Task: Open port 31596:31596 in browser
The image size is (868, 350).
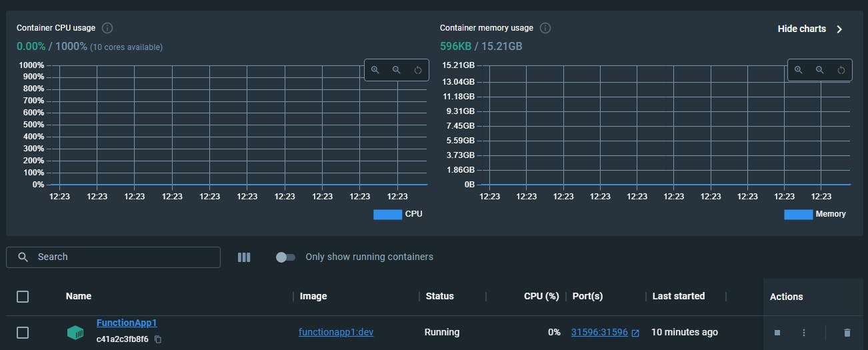Action: [x=605, y=332]
